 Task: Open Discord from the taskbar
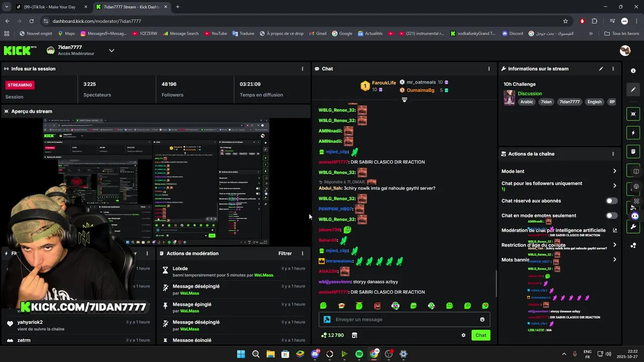click(315, 354)
